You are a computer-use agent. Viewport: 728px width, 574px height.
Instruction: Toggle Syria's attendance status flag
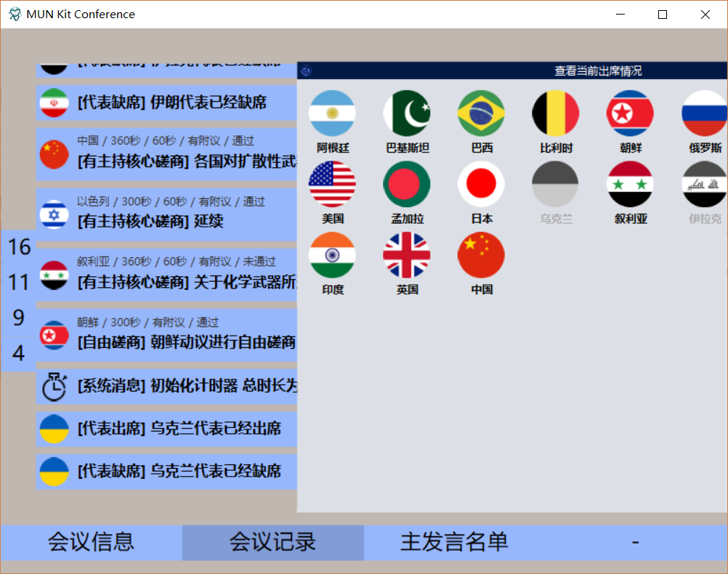[x=629, y=183]
